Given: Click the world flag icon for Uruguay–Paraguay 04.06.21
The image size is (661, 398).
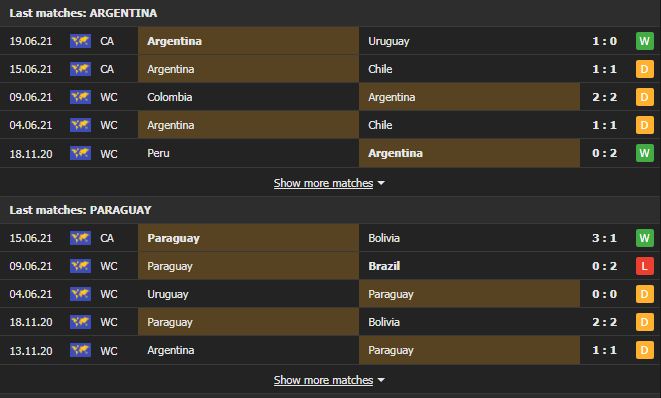Looking at the screenshot, I should [80, 294].
